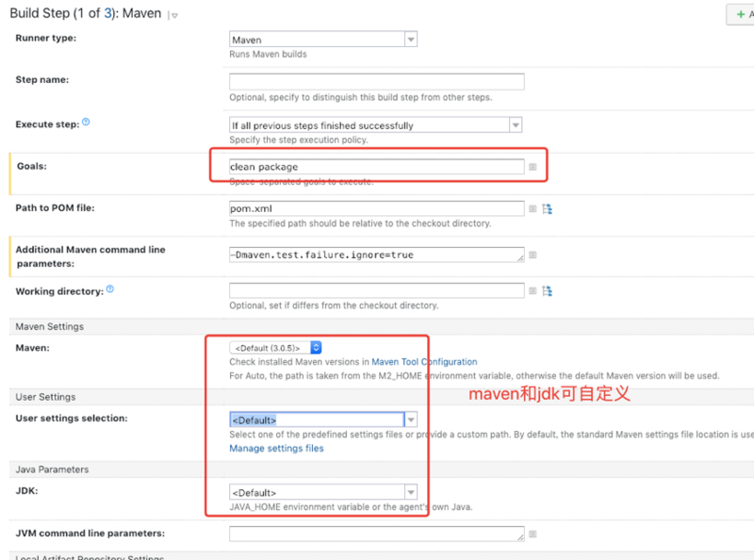This screenshot has height=560, width=754.
Task: Focus the Path to POM file field
Action: 376,208
